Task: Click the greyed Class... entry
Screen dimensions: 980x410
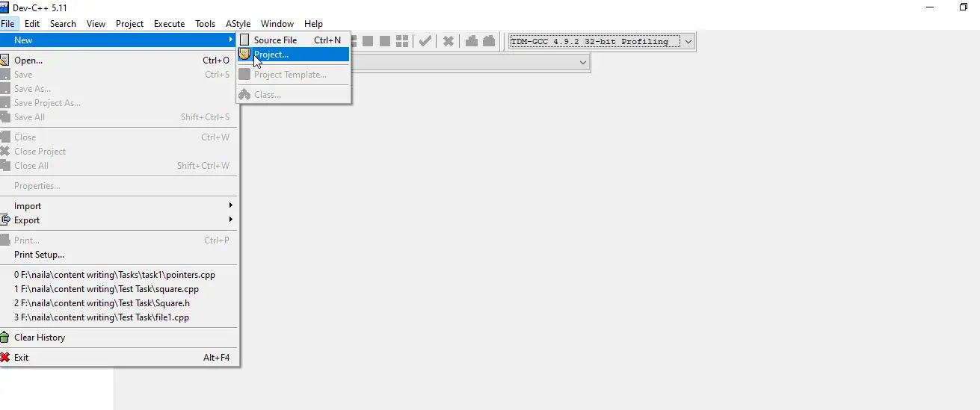Action: coord(294,95)
